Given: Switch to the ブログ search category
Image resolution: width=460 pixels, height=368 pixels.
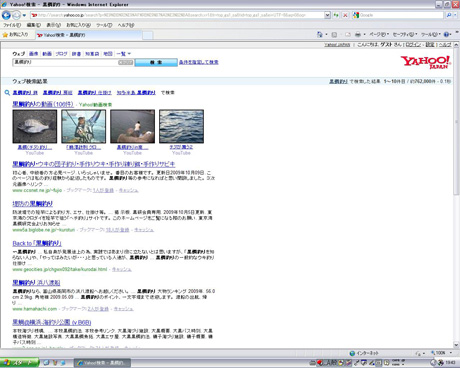Looking at the screenshot, I should (61, 54).
